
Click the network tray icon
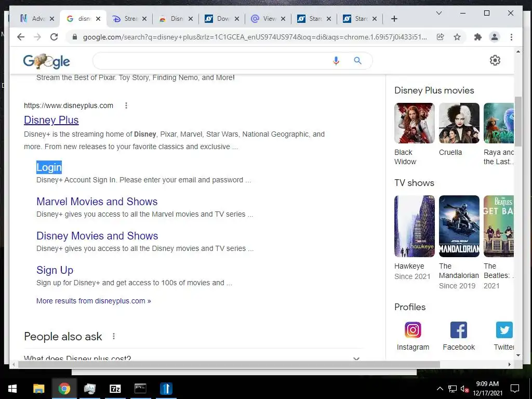click(453, 389)
